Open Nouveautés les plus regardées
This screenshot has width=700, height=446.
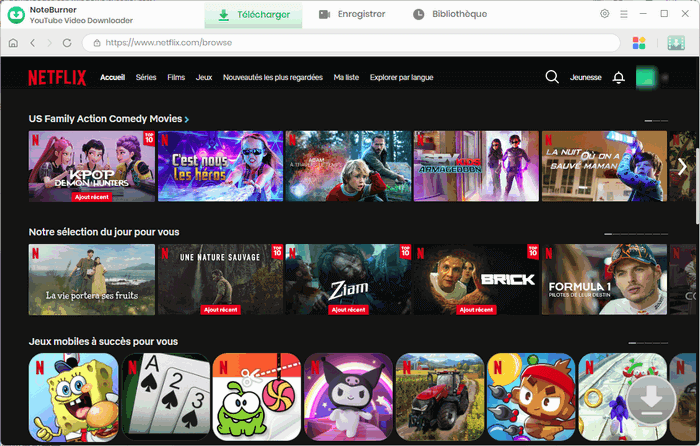coord(273,77)
